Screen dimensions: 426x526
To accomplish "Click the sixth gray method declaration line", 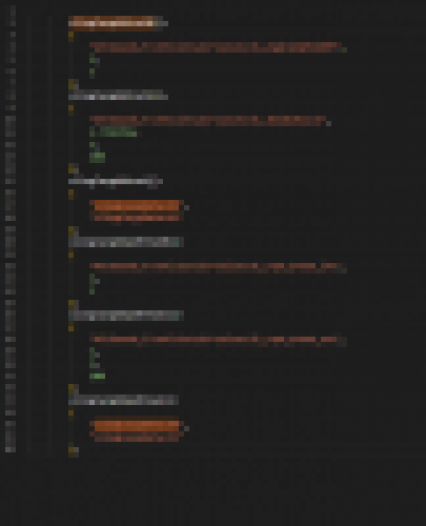I will 123,400.
